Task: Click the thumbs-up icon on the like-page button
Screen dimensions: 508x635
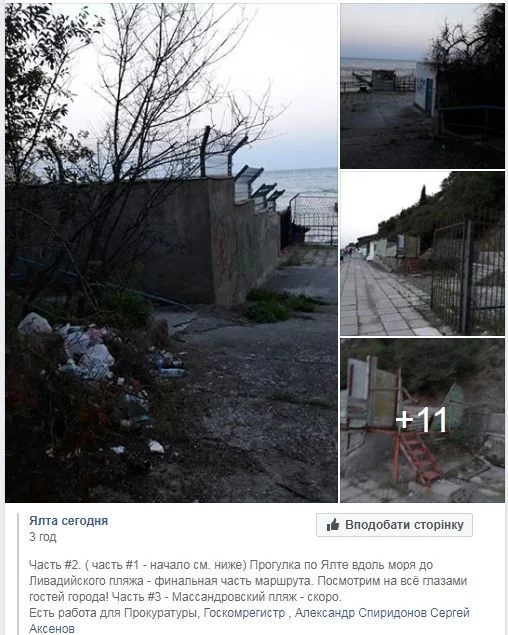Action: pos(333,525)
